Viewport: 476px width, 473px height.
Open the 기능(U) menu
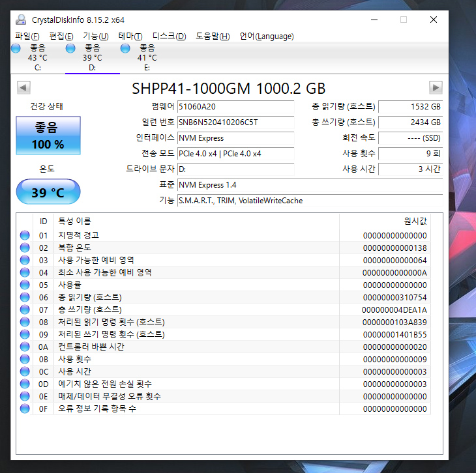(96, 36)
